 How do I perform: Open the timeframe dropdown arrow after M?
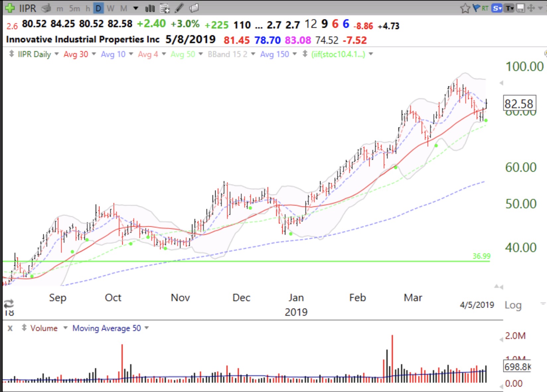coord(135,8)
